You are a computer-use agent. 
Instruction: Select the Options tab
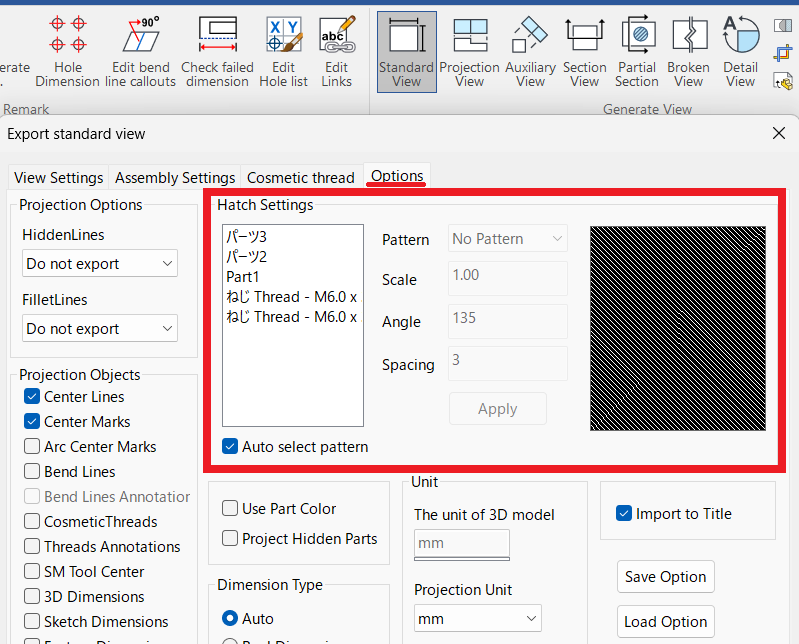point(397,176)
